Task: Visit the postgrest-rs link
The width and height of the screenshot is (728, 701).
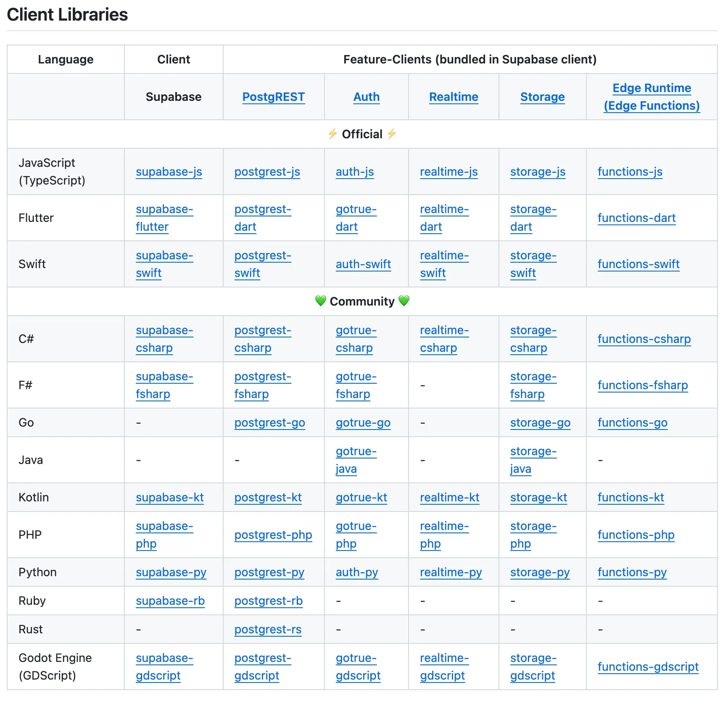Action: point(268,629)
